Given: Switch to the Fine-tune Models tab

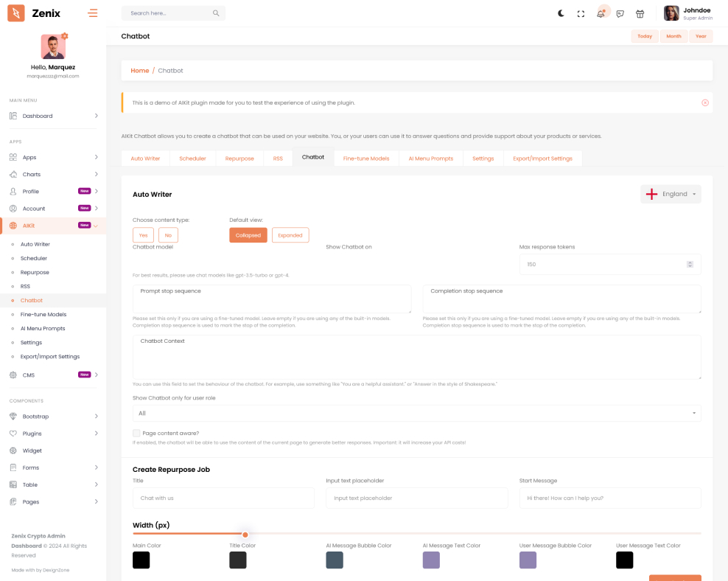Looking at the screenshot, I should 365,159.
